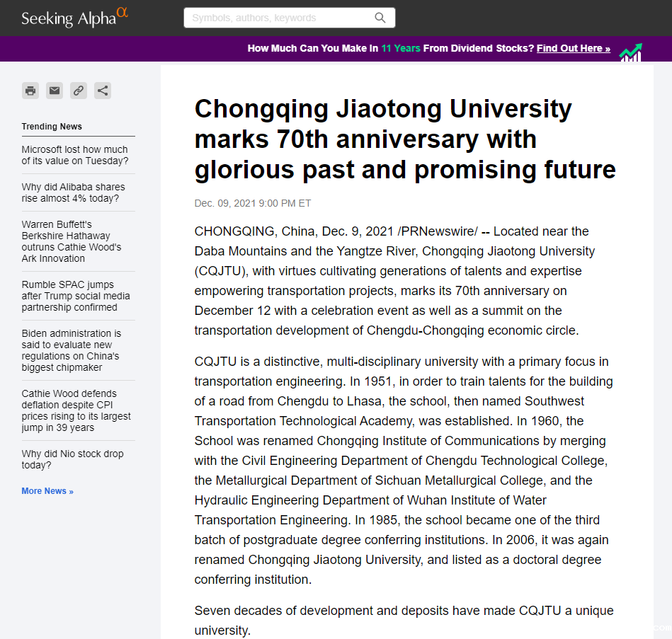Open Cathie Wood defends deflation article
Image resolution: width=672 pixels, height=639 pixels.
pos(76,410)
